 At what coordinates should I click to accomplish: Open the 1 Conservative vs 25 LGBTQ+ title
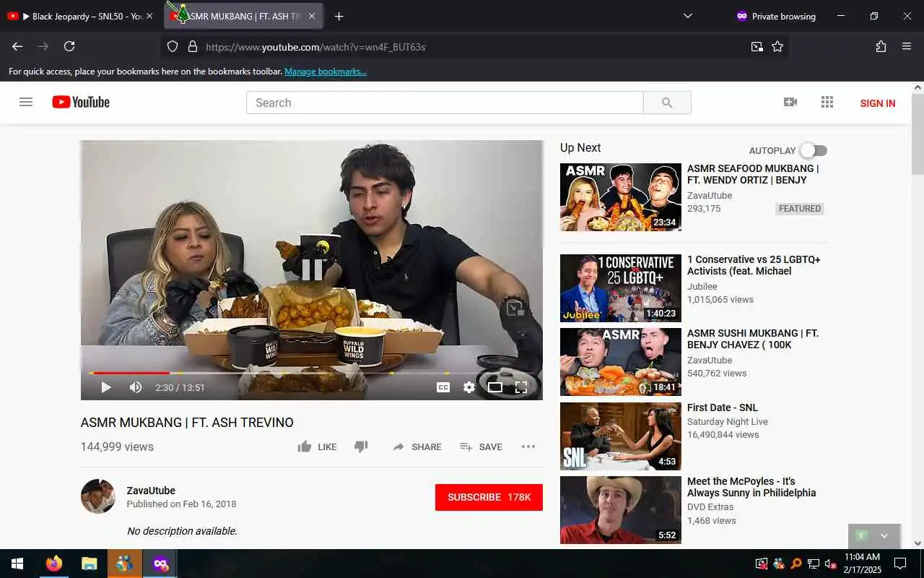click(x=754, y=265)
